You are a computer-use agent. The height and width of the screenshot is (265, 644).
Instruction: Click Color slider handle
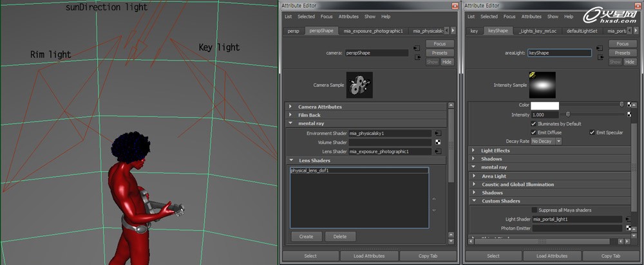tap(621, 105)
